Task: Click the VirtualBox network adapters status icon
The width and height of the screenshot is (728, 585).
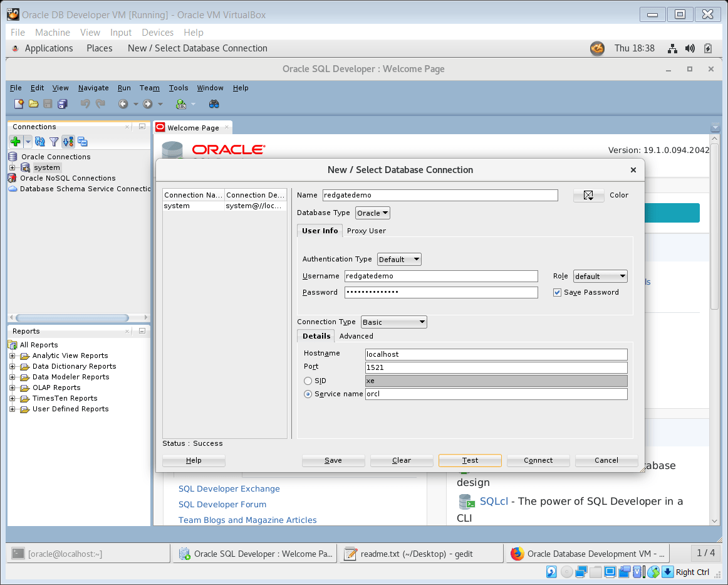Action: point(581,572)
